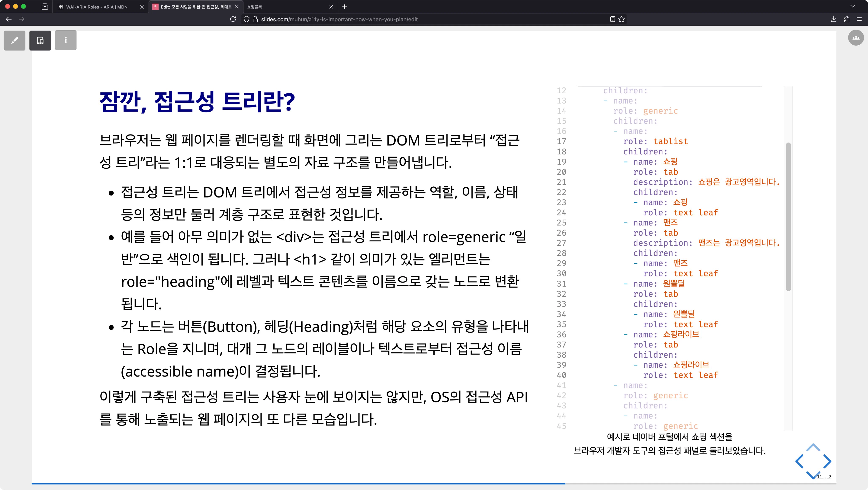The width and height of the screenshot is (868, 490).
Task: Open the three-dot options menu
Action: click(66, 40)
